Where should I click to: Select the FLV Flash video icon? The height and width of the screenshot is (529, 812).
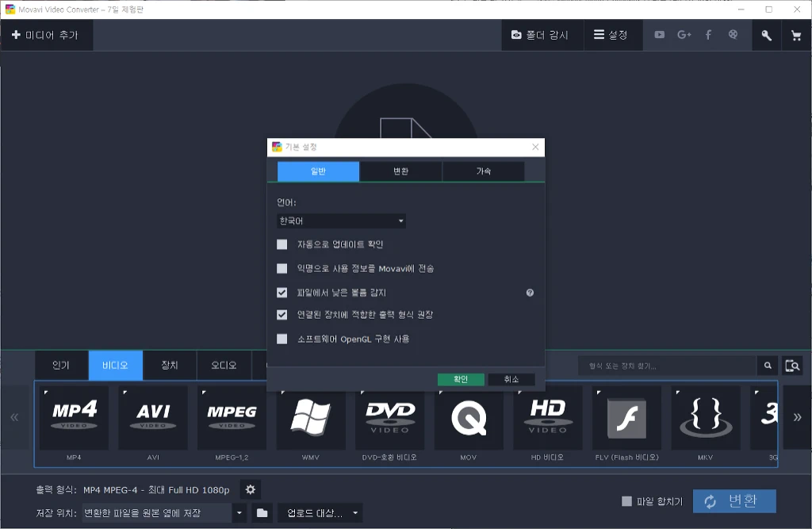[x=626, y=418]
